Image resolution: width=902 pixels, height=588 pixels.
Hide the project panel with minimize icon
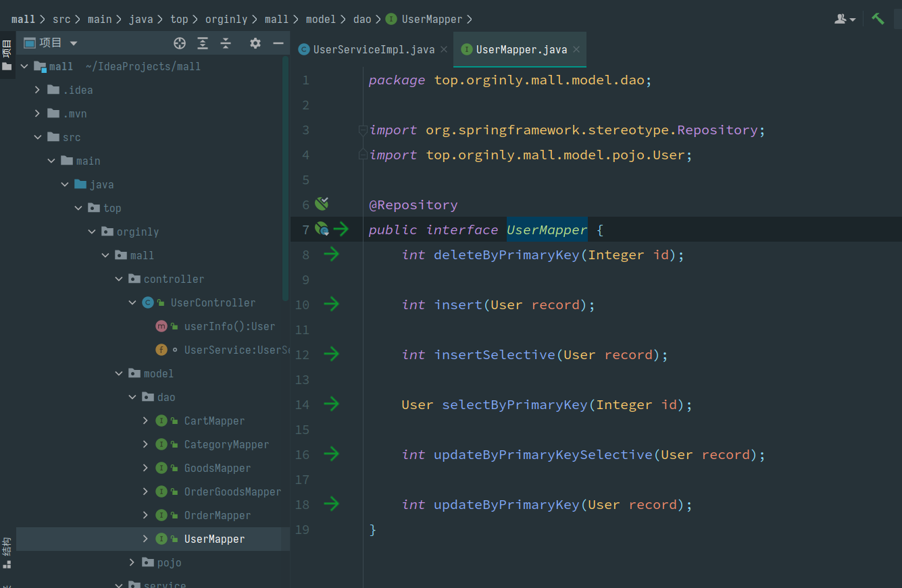(278, 43)
